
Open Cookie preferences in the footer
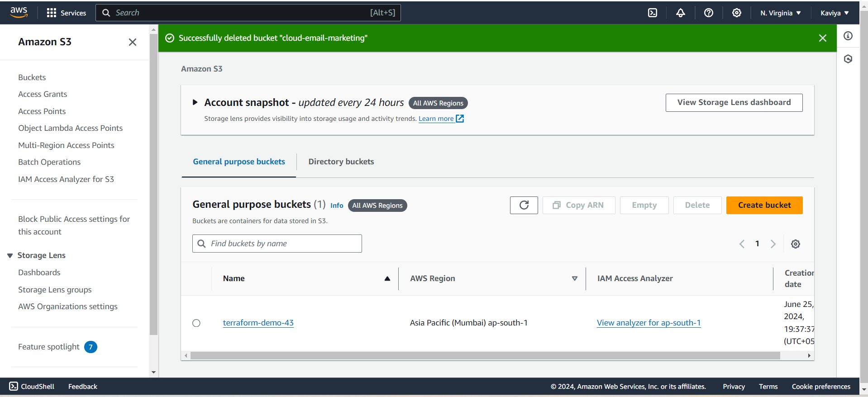(821, 387)
